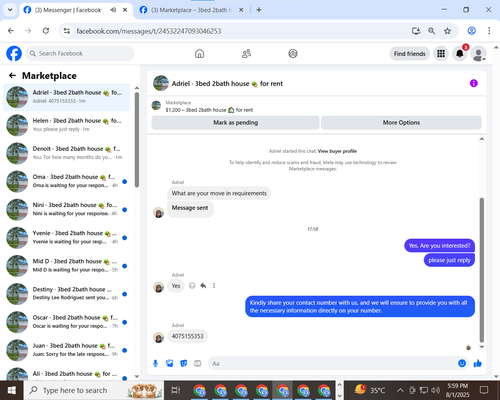Click Mark as pending button
Image resolution: width=500 pixels, height=400 pixels.
point(235,123)
